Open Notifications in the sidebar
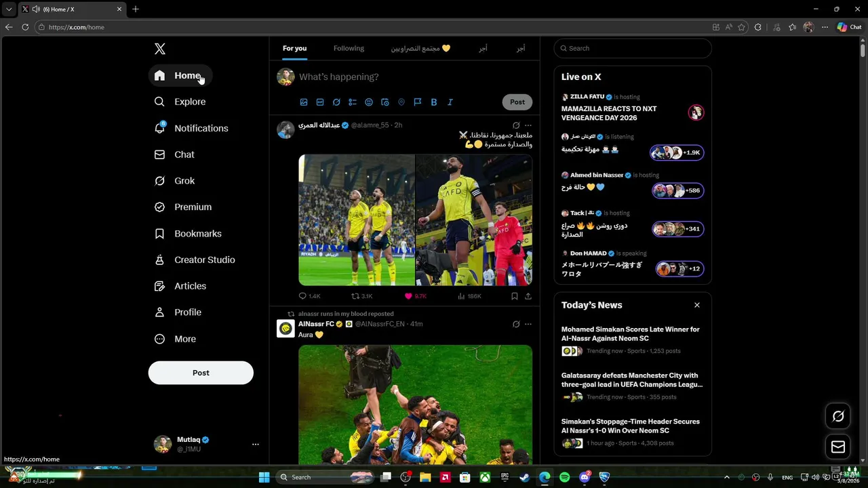This screenshot has height=488, width=868. tap(192, 128)
